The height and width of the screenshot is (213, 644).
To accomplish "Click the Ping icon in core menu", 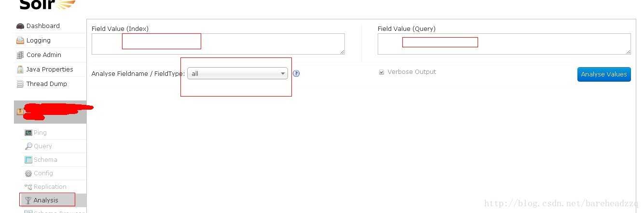I will click(x=28, y=133).
